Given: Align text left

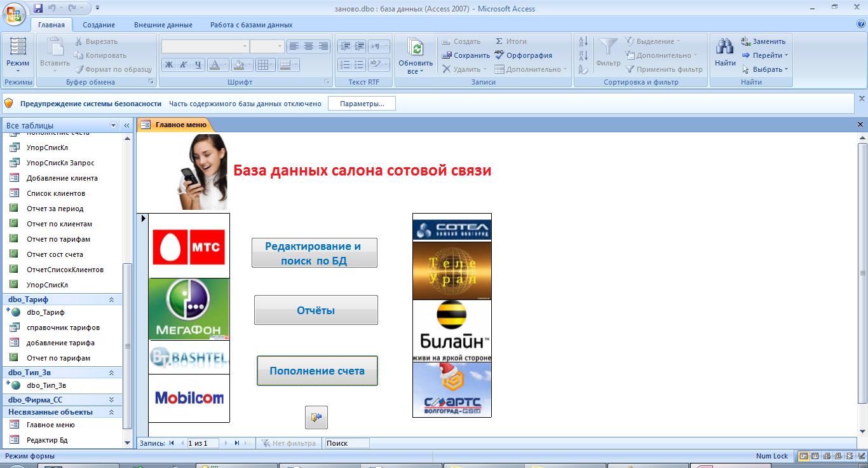Looking at the screenshot, I should (294, 46).
